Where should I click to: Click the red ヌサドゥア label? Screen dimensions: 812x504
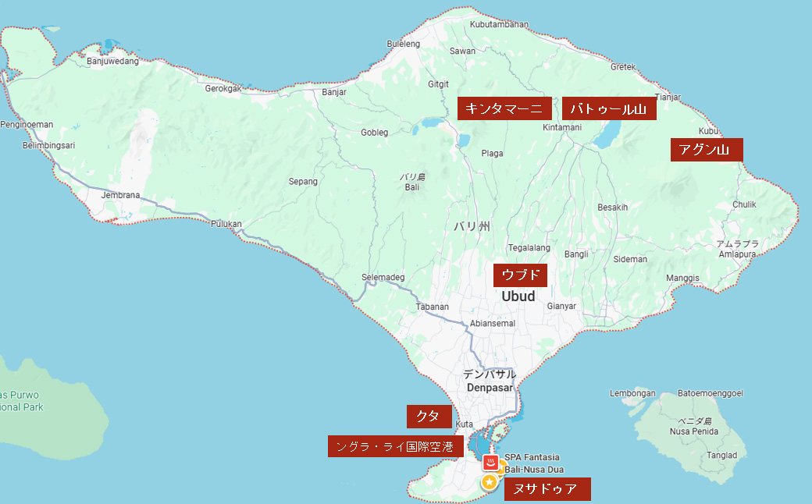coord(547,489)
